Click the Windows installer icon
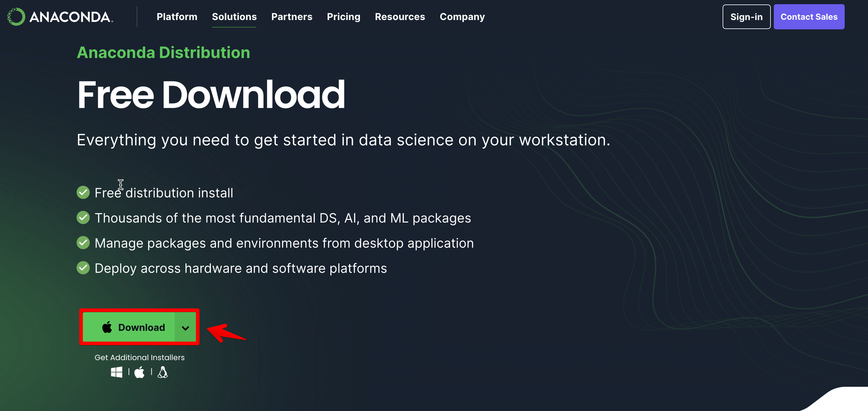Viewport: 868px width, 411px height. [116, 372]
